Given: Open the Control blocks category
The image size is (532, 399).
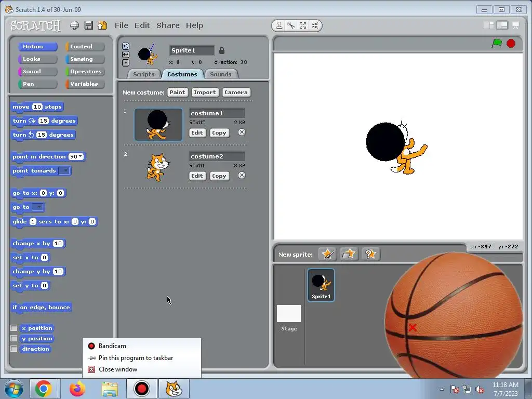Looking at the screenshot, I should tap(85, 46).
